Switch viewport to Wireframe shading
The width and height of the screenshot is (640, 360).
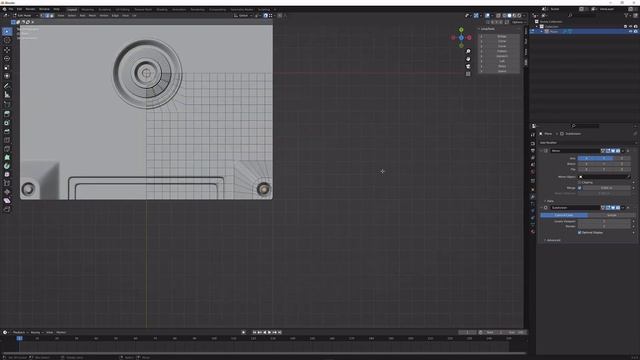pyautogui.click(x=504, y=16)
